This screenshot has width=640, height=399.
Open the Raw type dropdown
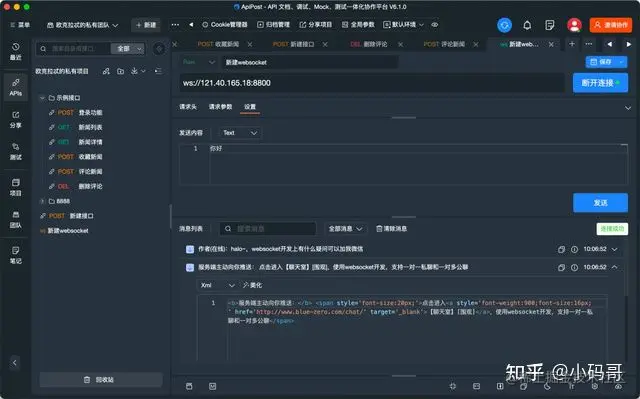coord(198,62)
